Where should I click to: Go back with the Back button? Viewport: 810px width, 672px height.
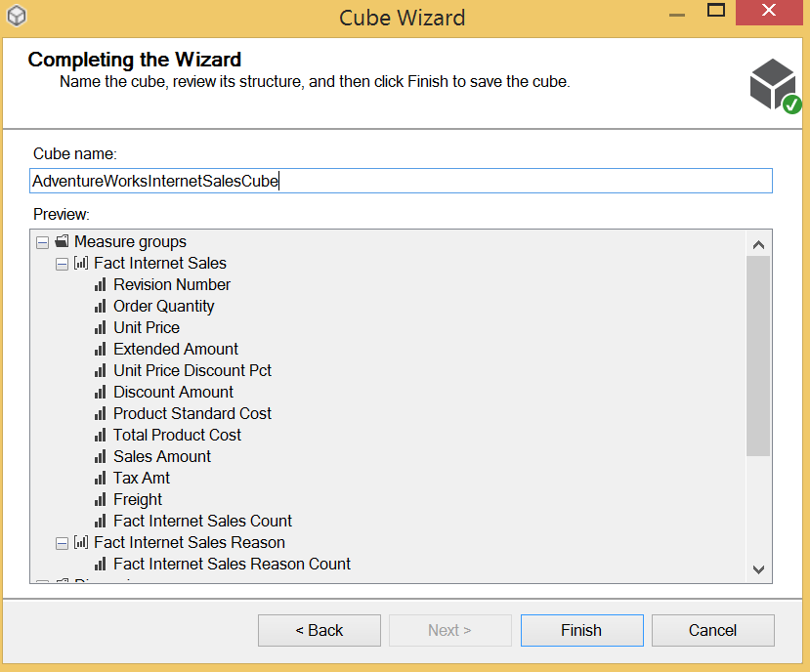319,630
